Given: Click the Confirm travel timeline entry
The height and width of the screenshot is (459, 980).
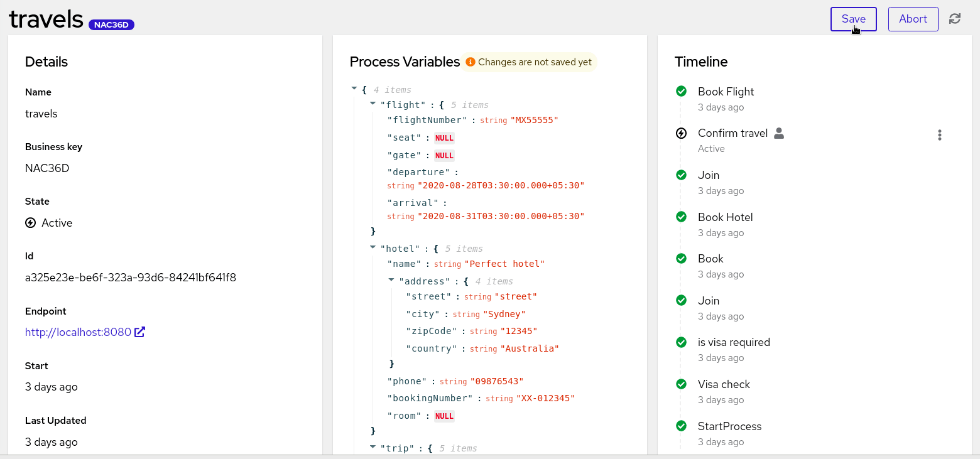Looking at the screenshot, I should [732, 133].
